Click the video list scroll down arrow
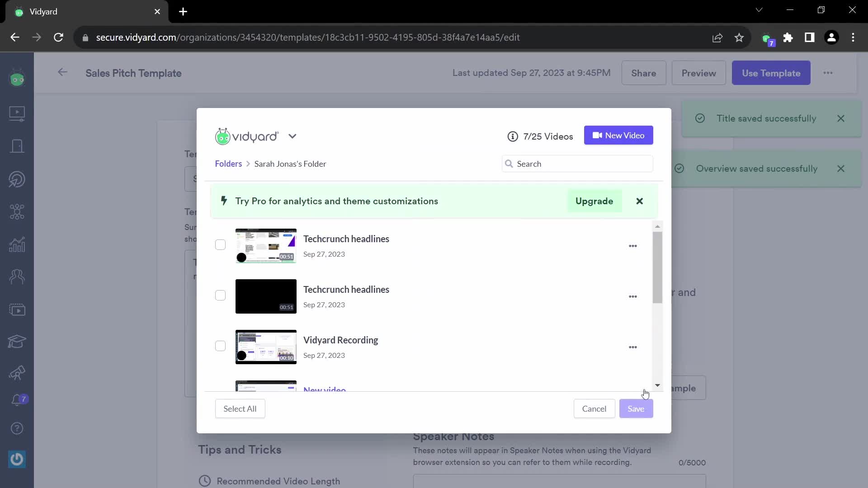This screenshot has height=488, width=868. pos(657,385)
